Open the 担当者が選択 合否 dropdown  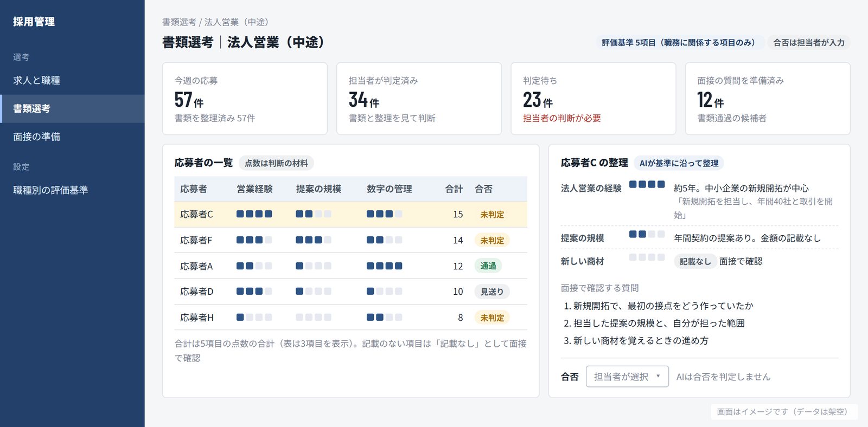pos(627,377)
